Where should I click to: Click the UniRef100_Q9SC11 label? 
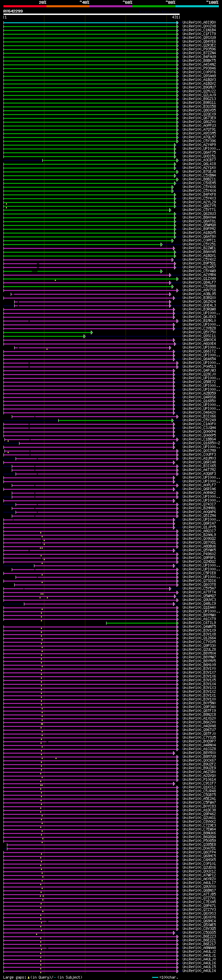199,336
